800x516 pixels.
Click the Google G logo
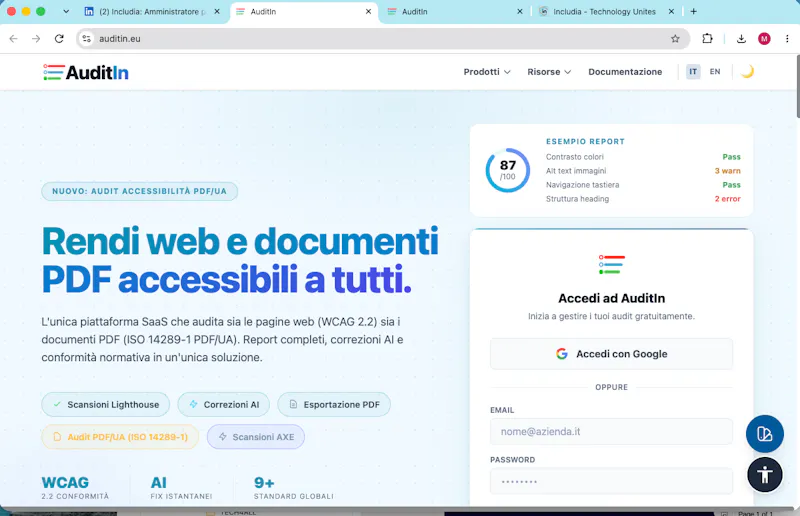(562, 354)
